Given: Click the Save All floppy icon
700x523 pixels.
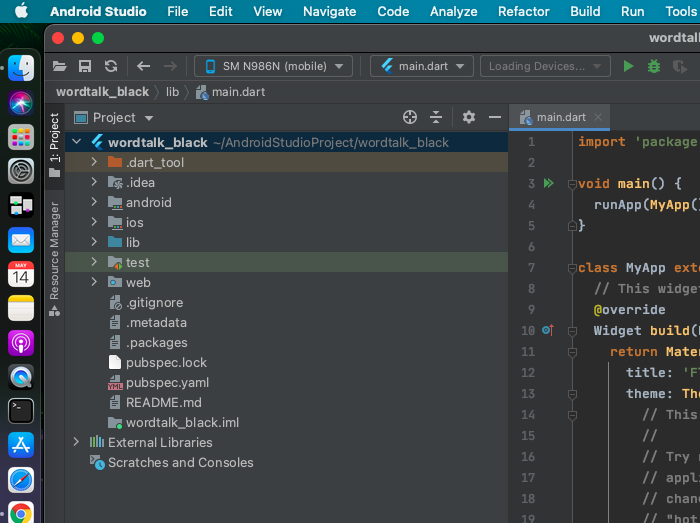Looking at the screenshot, I should [x=85, y=66].
